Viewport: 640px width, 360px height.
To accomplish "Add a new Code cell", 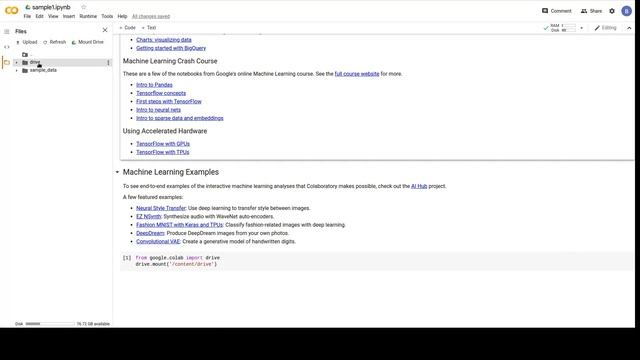I will click(127, 28).
